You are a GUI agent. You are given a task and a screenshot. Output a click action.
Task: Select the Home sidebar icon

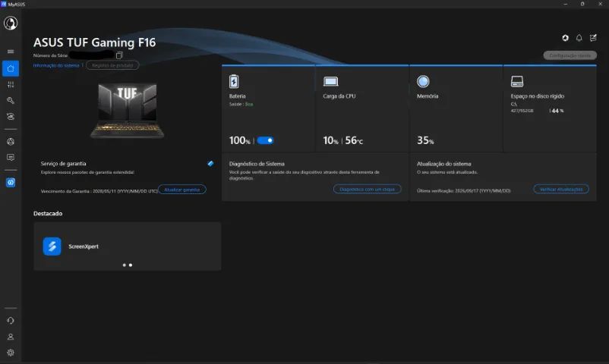[11, 69]
